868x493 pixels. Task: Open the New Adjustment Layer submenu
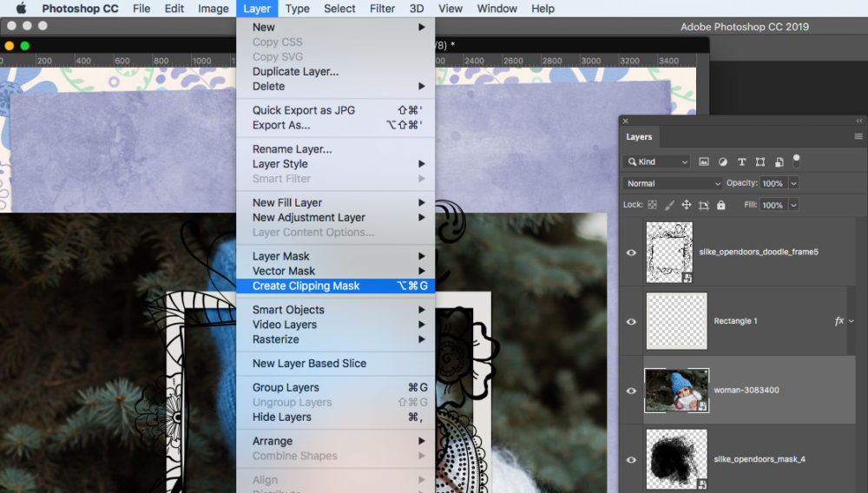click(335, 218)
